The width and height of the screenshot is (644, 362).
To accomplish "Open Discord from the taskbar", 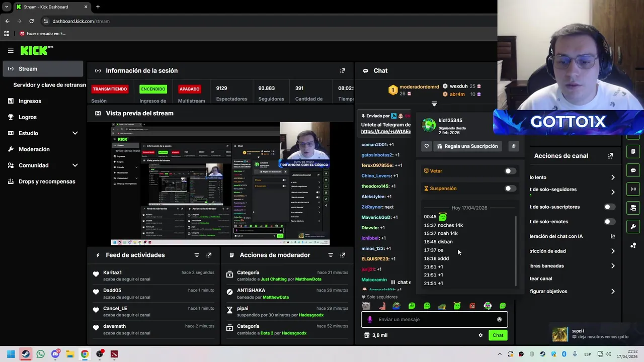I will pyautogui.click(x=55, y=354).
